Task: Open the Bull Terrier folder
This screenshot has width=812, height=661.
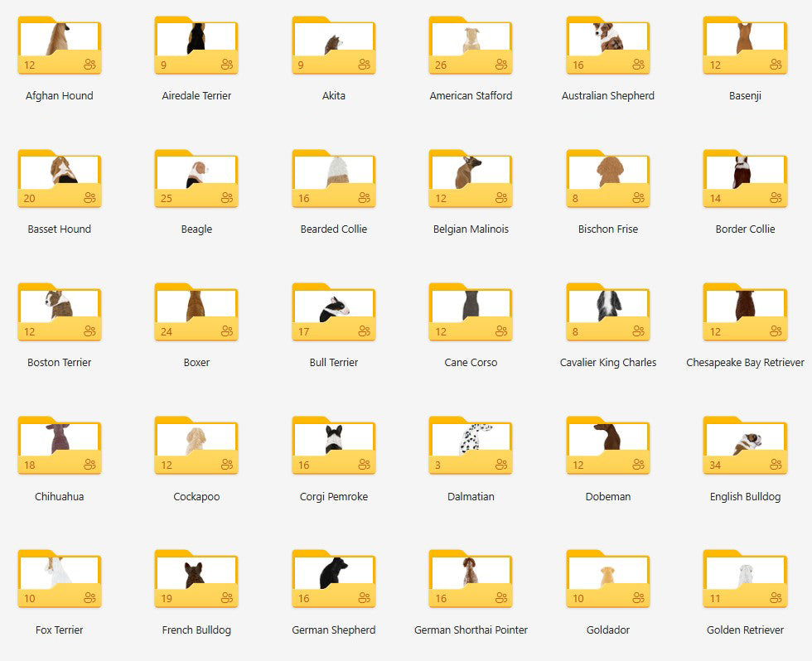Action: tap(333, 313)
